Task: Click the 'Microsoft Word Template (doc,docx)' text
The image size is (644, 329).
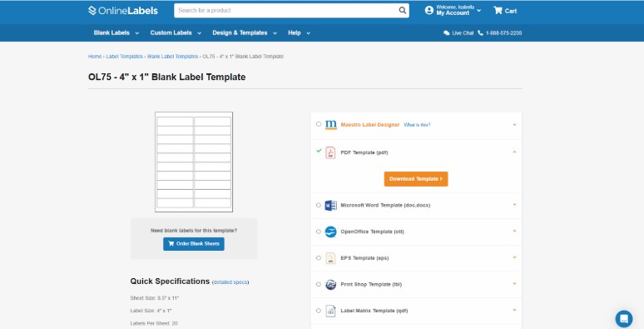Action: [385, 205]
